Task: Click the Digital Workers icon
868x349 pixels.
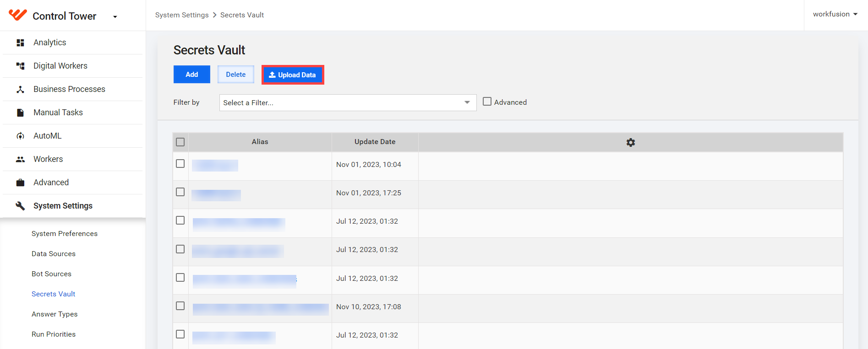Action: [x=20, y=66]
